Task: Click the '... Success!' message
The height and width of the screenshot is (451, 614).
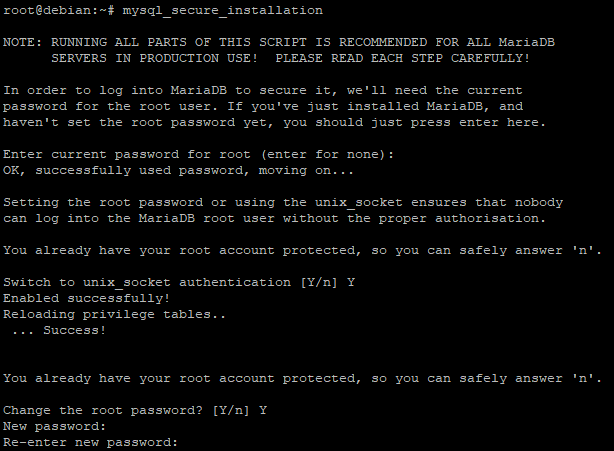Action: click(59, 330)
